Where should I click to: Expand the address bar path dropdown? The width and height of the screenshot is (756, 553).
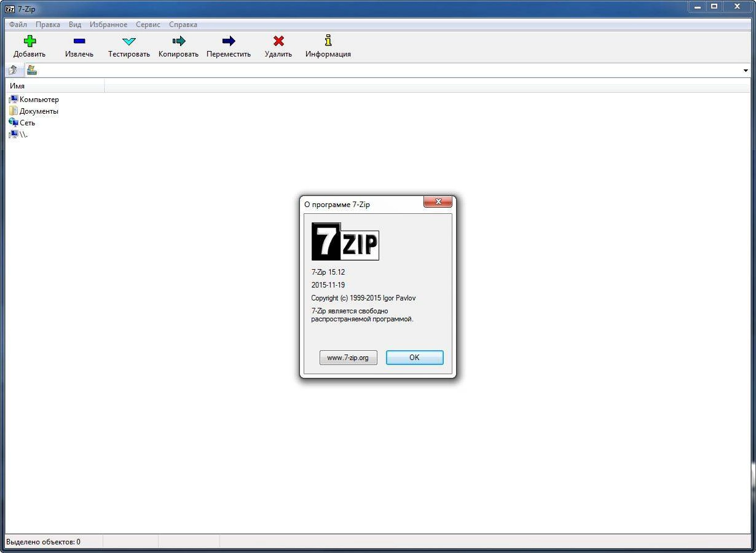point(746,71)
